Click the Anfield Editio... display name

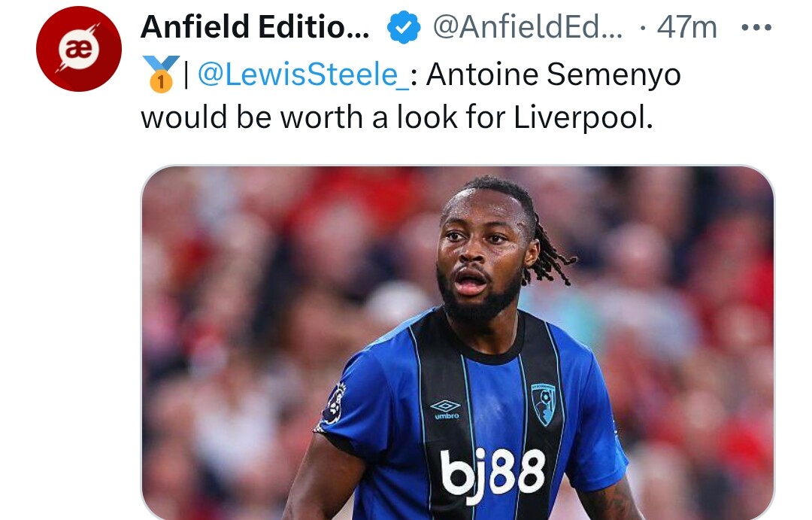click(x=255, y=27)
